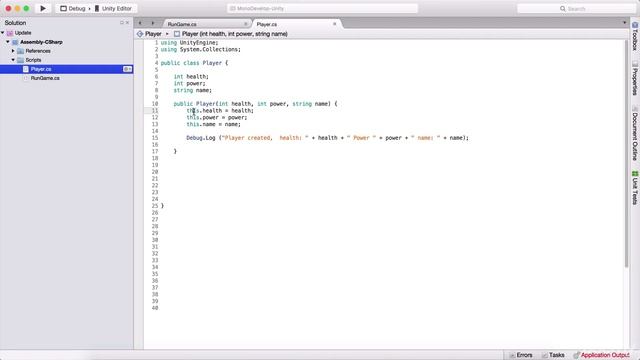Collapse the Update solution node
Image resolution: width=640 pixels, height=360 pixels.
3,33
